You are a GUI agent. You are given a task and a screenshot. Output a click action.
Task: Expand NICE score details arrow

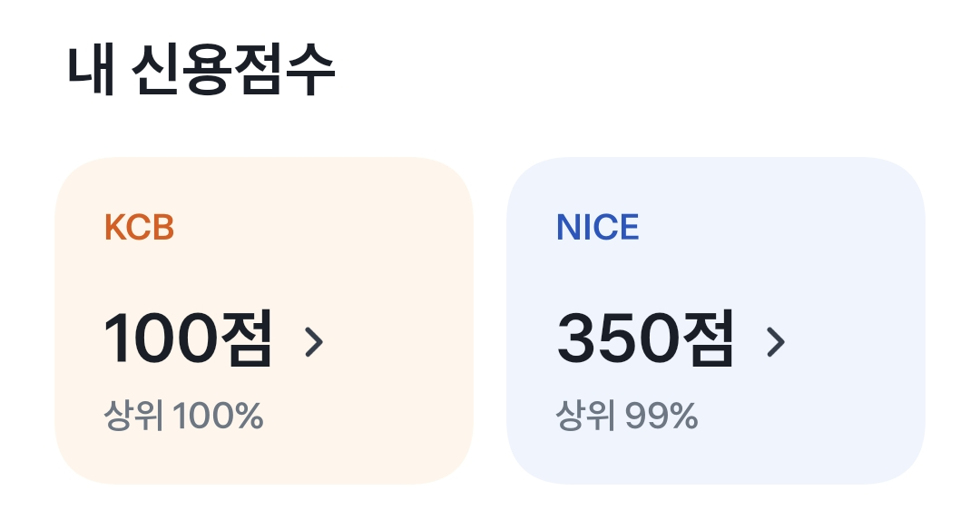click(x=775, y=342)
